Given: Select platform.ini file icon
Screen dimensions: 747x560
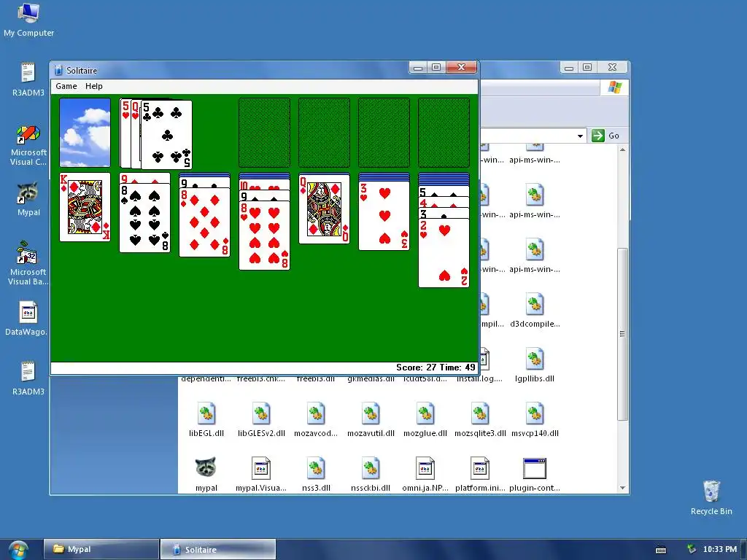Looking at the screenshot, I should click(x=480, y=475).
